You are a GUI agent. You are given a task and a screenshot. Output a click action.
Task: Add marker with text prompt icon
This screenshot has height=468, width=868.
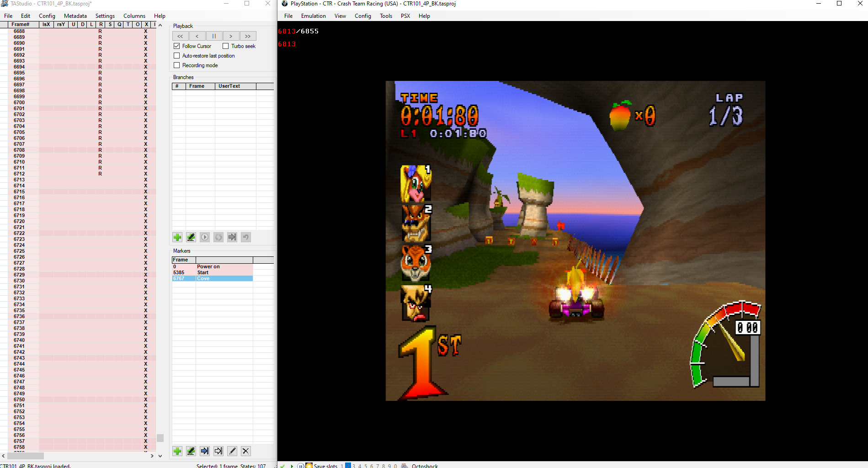191,451
